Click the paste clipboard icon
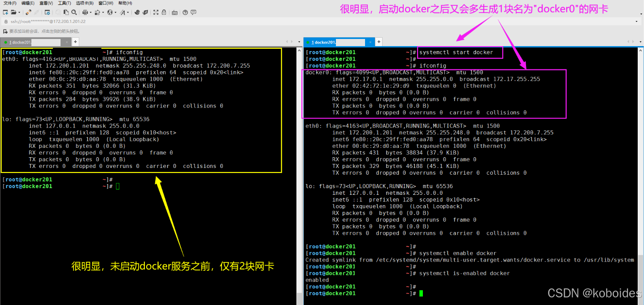This screenshot has width=644, height=305. click(x=66, y=13)
